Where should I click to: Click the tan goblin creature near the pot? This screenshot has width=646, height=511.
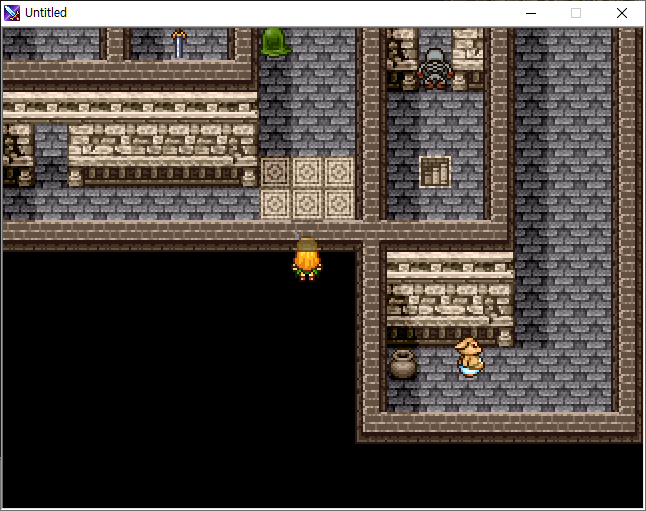469,357
